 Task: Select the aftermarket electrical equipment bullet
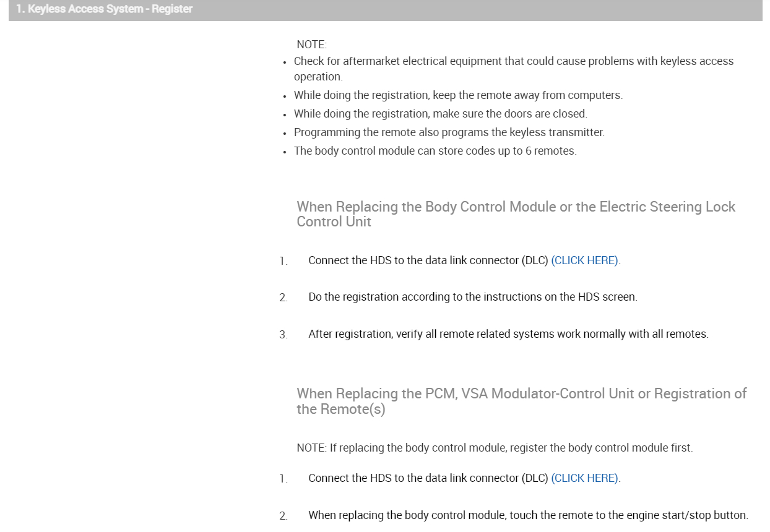point(514,69)
